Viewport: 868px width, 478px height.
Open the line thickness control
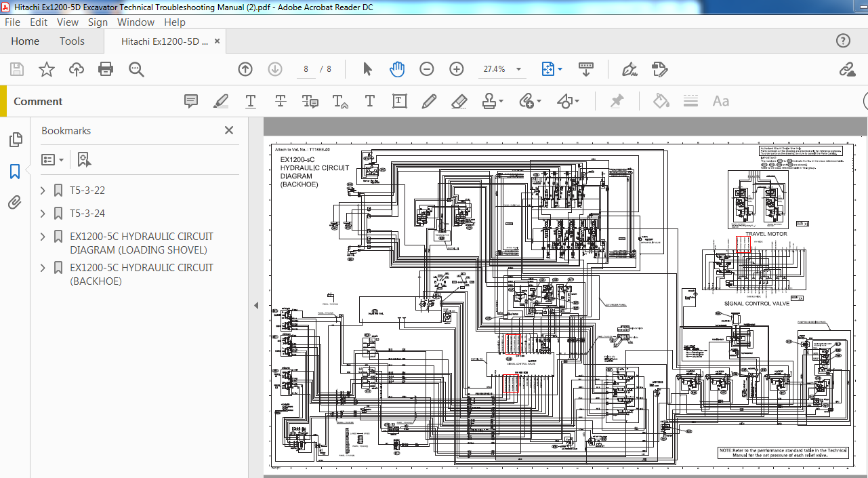click(x=690, y=101)
